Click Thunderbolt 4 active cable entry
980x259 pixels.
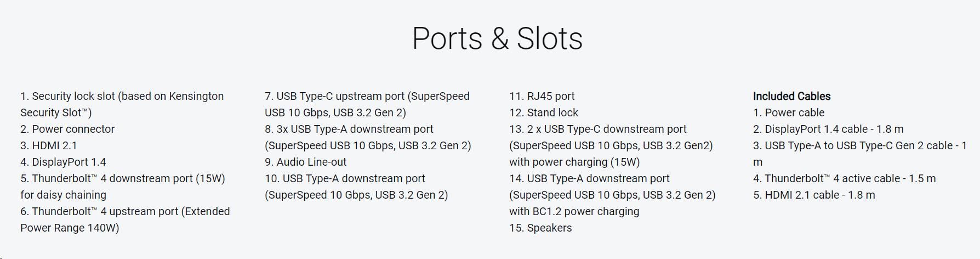(844, 179)
